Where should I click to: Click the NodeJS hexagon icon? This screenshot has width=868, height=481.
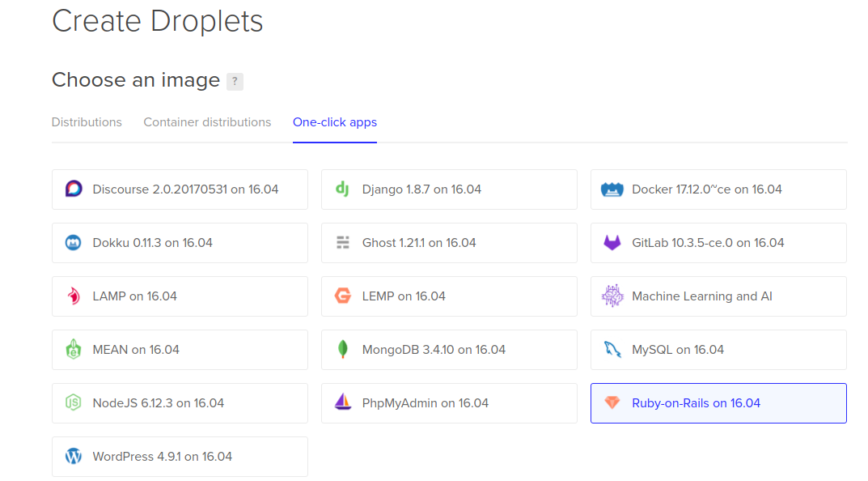(x=74, y=403)
